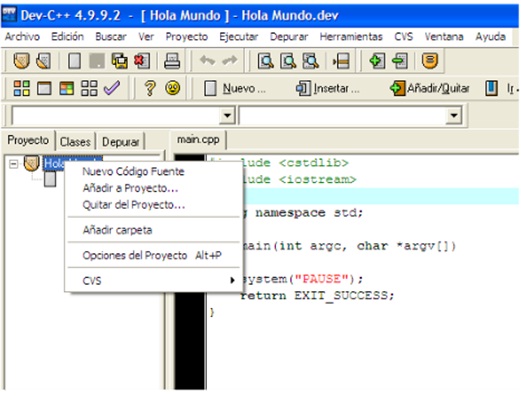Open the Archivo menu

(22, 36)
